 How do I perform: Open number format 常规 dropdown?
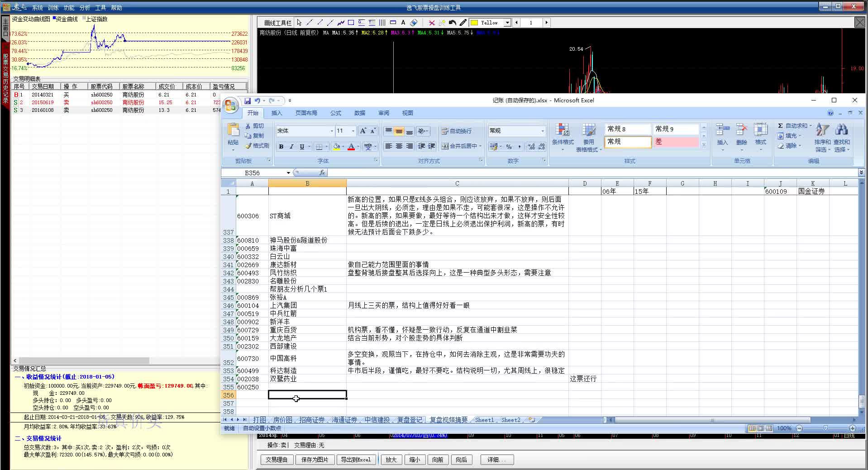(543, 131)
